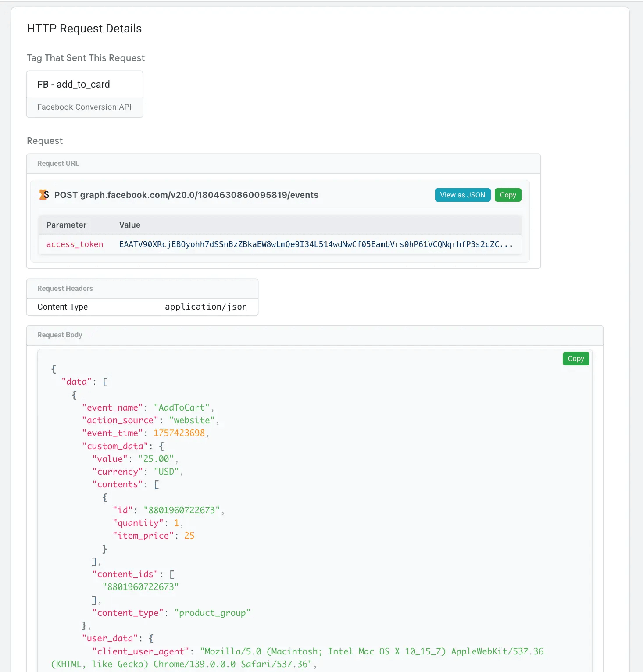Click the Request URL panel header
The height and width of the screenshot is (672, 643).
pyautogui.click(x=58, y=163)
